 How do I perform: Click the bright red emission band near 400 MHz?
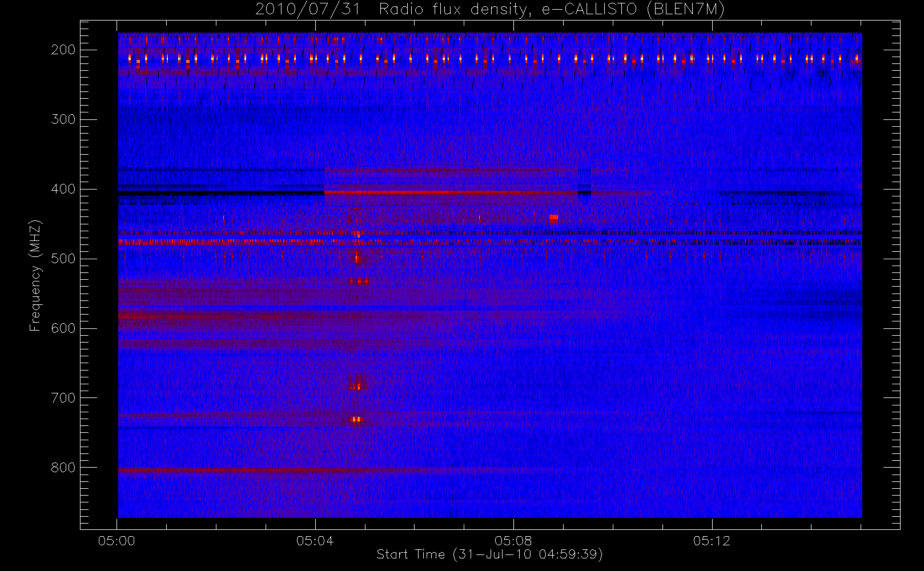coord(451,192)
